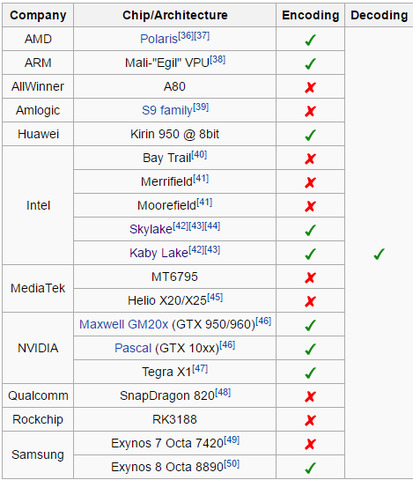The width and height of the screenshot is (413, 480).
Task: Select the "AMD" company cell
Action: pyautogui.click(x=38, y=39)
